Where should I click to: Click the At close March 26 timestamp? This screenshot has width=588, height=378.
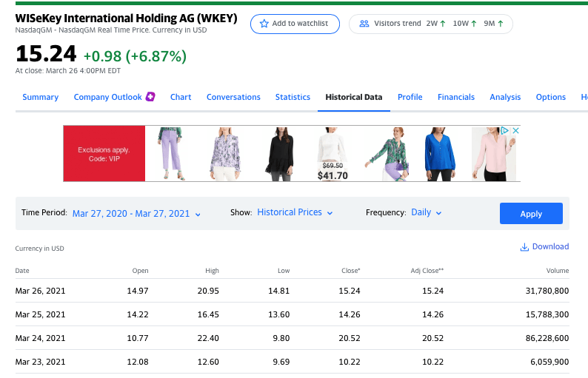[x=68, y=71]
